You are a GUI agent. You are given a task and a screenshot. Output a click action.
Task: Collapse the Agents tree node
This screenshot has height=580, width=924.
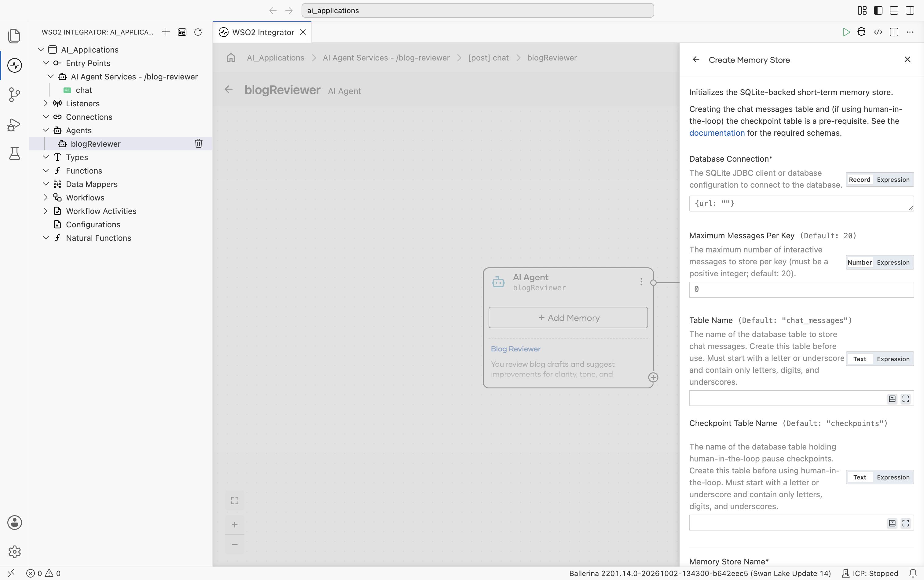pyautogui.click(x=46, y=130)
